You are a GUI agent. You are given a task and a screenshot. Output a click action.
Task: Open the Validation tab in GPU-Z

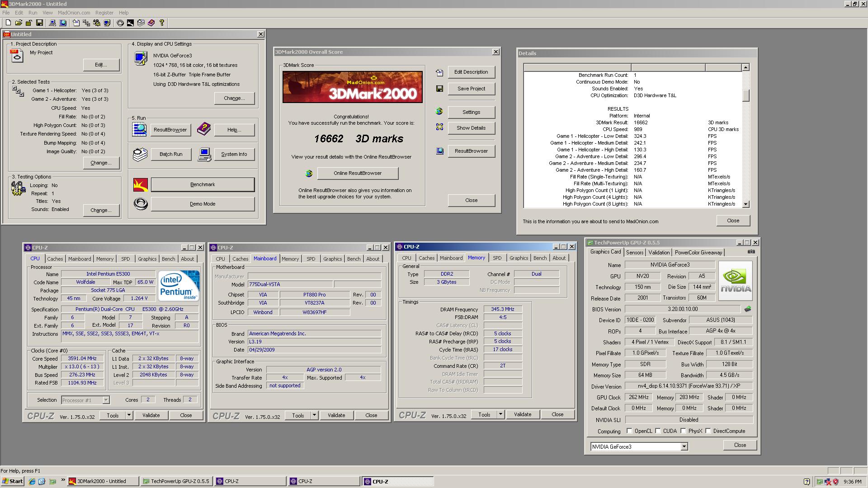point(659,253)
